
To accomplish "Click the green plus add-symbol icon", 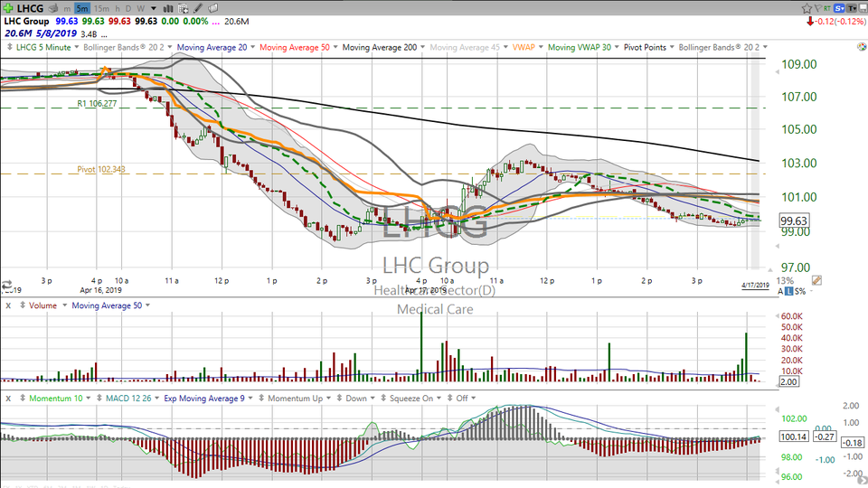I will click(8, 8).
